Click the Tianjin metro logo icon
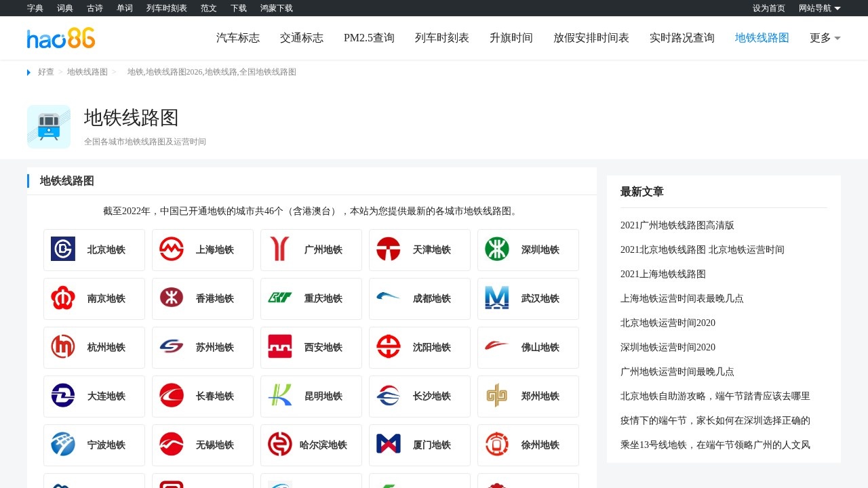The width and height of the screenshot is (868, 488). (389, 249)
